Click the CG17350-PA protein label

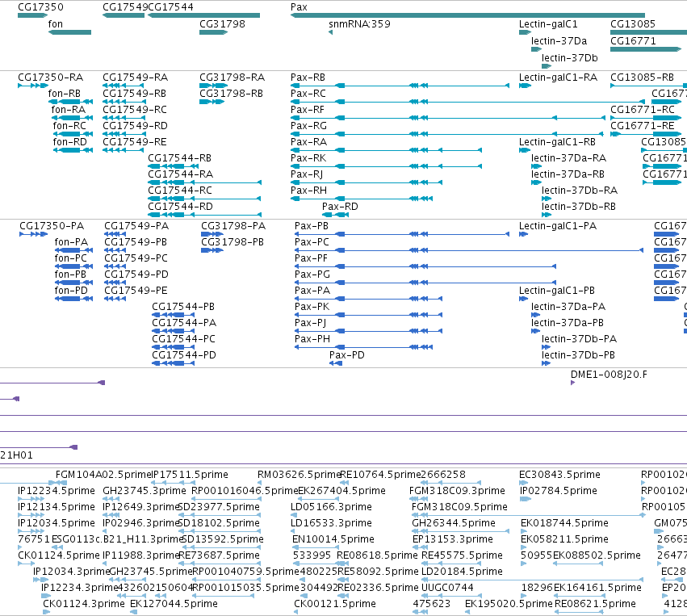[x=52, y=226]
